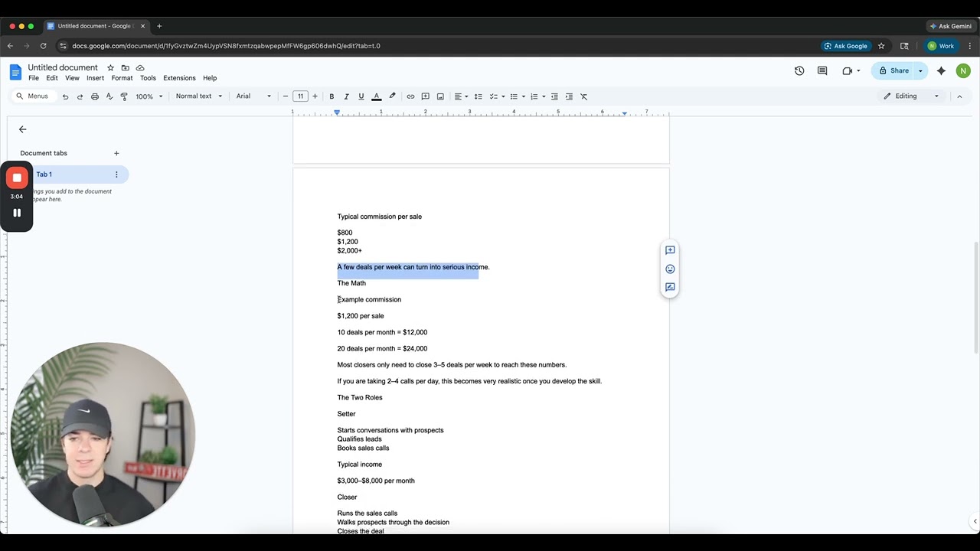The image size is (980, 551).
Task: Open Gemini sparkle next to Share
Action: (x=941, y=71)
